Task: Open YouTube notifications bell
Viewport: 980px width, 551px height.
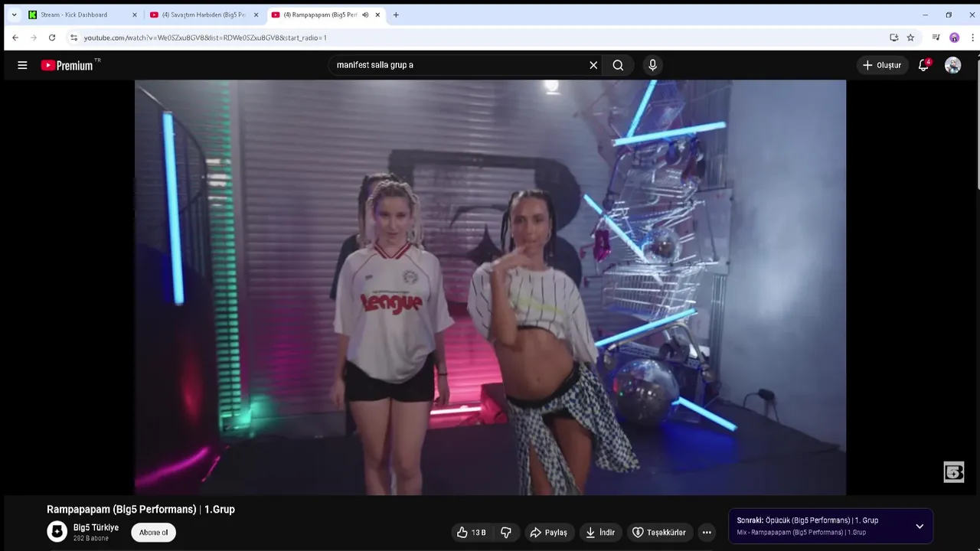Action: 923,65
